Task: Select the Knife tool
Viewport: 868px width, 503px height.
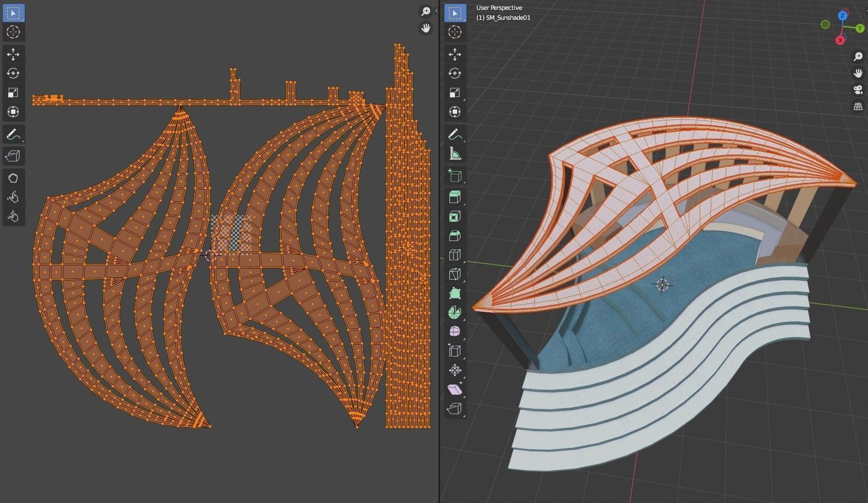Action: 455,274
